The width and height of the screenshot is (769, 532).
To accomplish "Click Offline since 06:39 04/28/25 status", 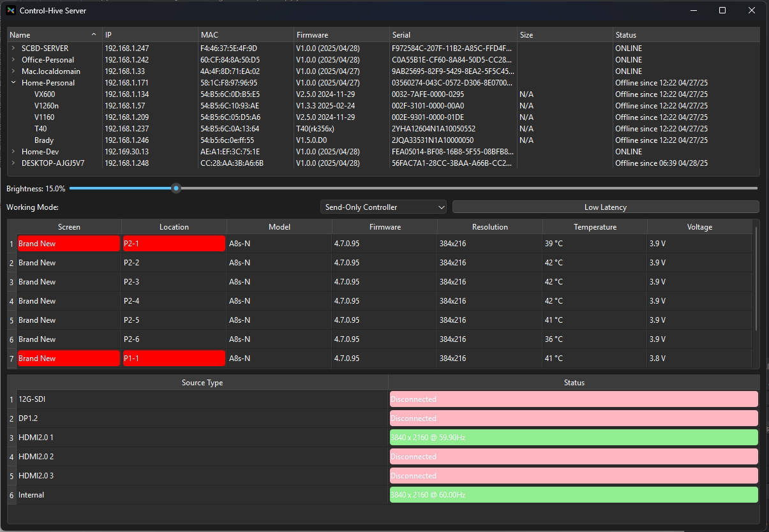I will tap(661, 163).
